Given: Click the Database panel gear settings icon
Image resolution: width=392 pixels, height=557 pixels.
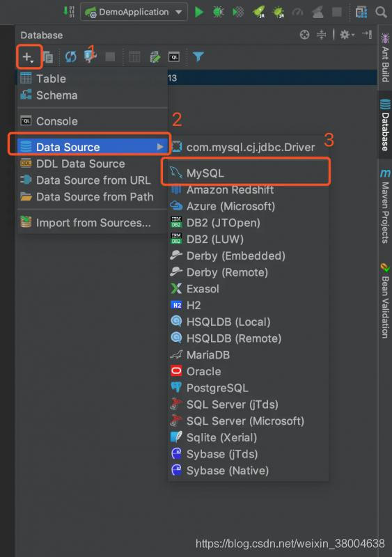Looking at the screenshot, I should 345,34.
